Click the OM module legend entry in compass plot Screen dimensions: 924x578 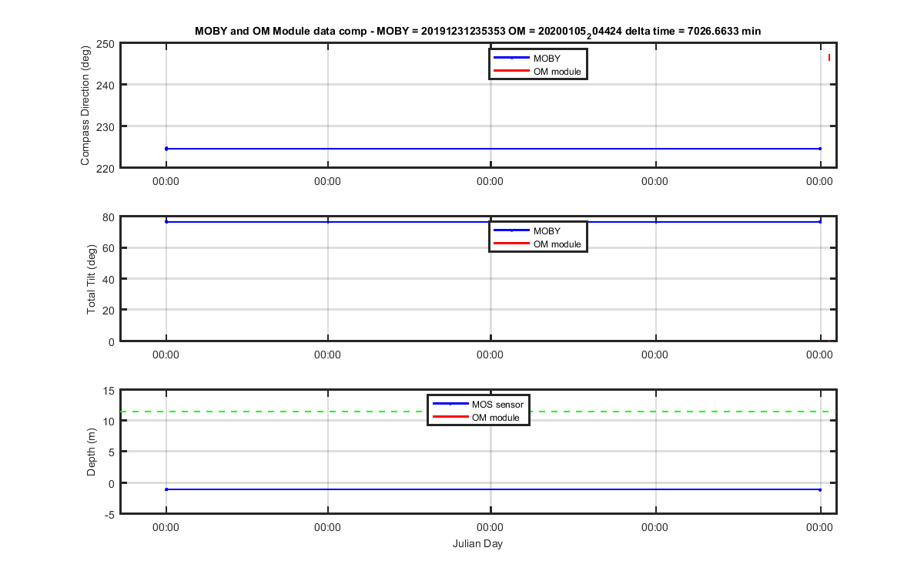tap(537, 72)
